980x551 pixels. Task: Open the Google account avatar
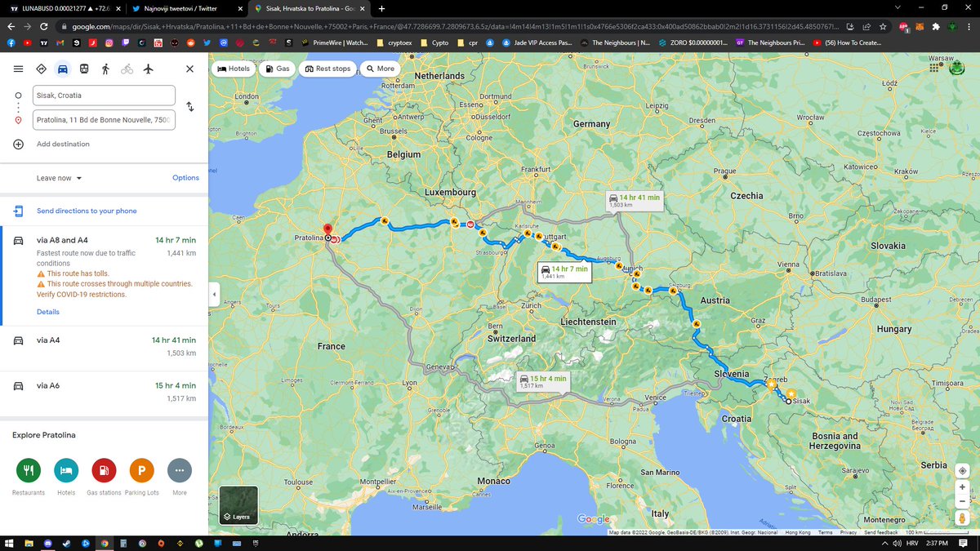point(956,69)
